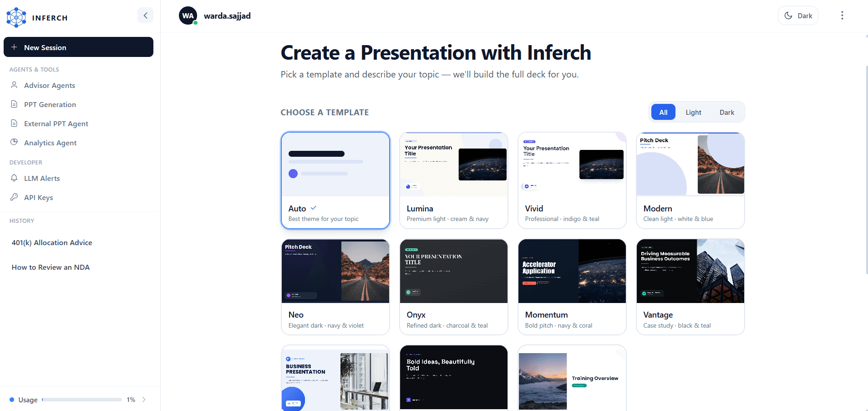
Task: Click the Clean light · white & blue description
Action: coord(678,219)
